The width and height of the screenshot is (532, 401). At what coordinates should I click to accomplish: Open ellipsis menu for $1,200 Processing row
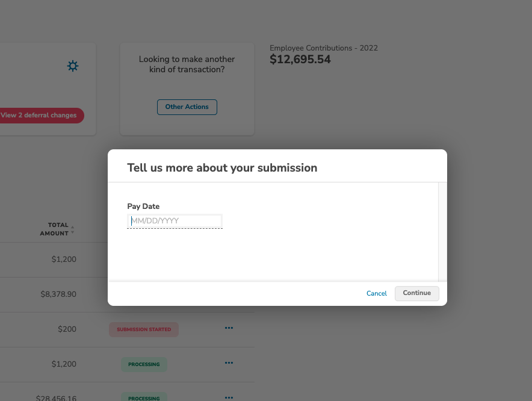point(229,363)
